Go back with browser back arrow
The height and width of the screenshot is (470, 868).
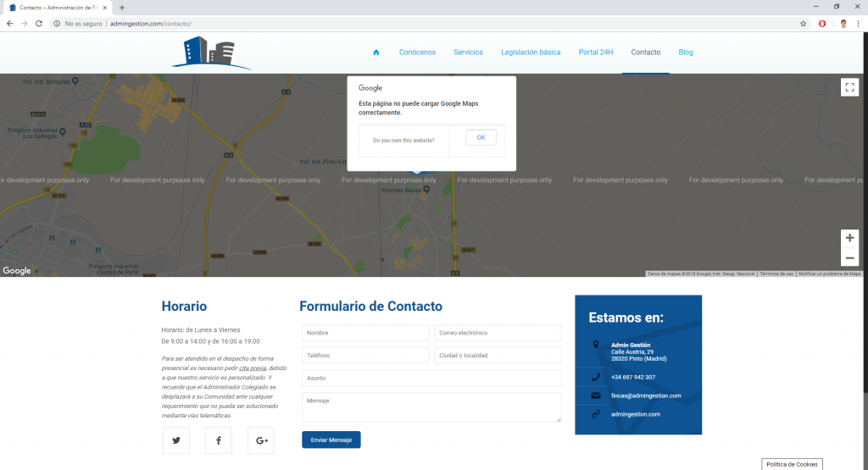(10, 24)
